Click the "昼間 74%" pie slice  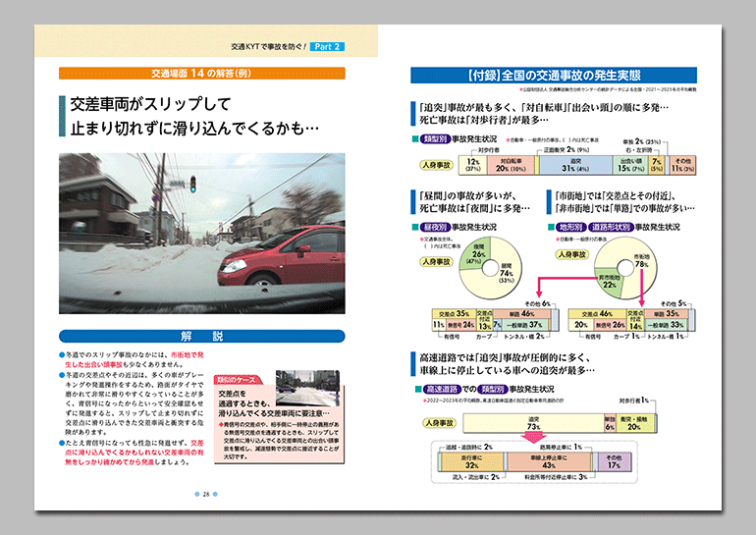507,273
